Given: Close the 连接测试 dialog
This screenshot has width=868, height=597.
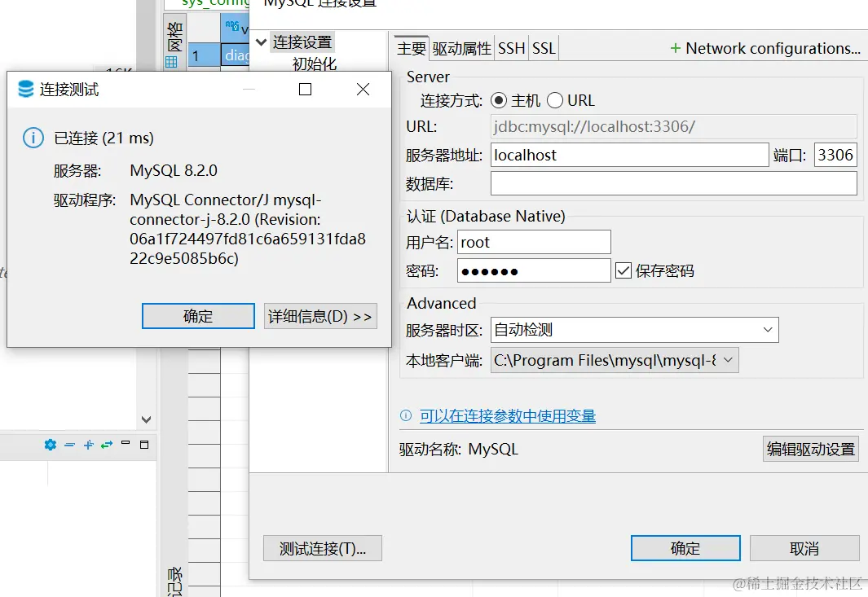Looking at the screenshot, I should [x=364, y=89].
